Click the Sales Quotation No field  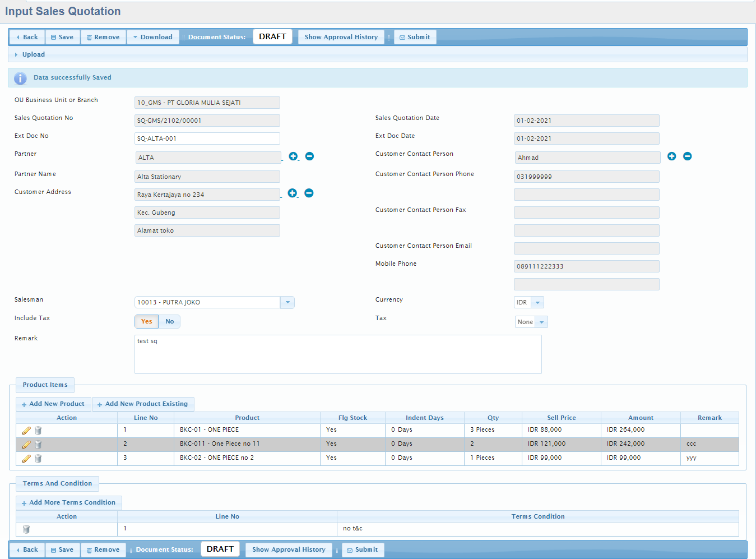pyautogui.click(x=207, y=121)
